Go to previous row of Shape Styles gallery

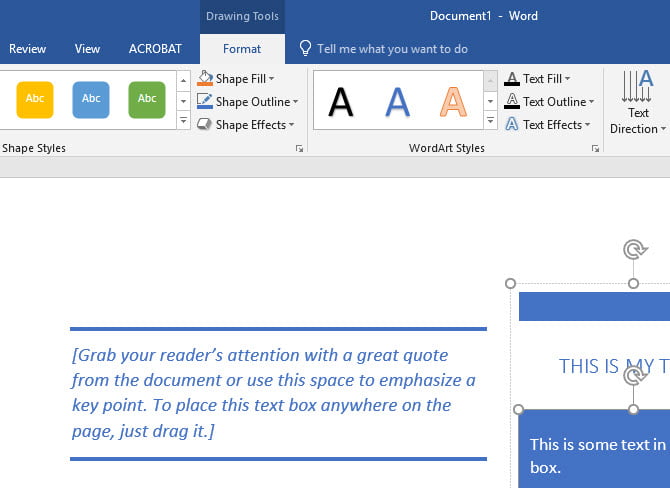click(183, 81)
